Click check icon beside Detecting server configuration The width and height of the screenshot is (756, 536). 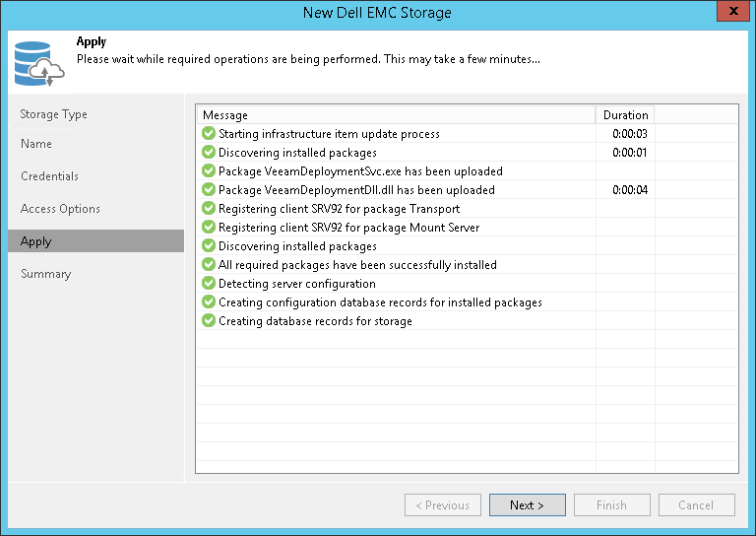pos(208,284)
